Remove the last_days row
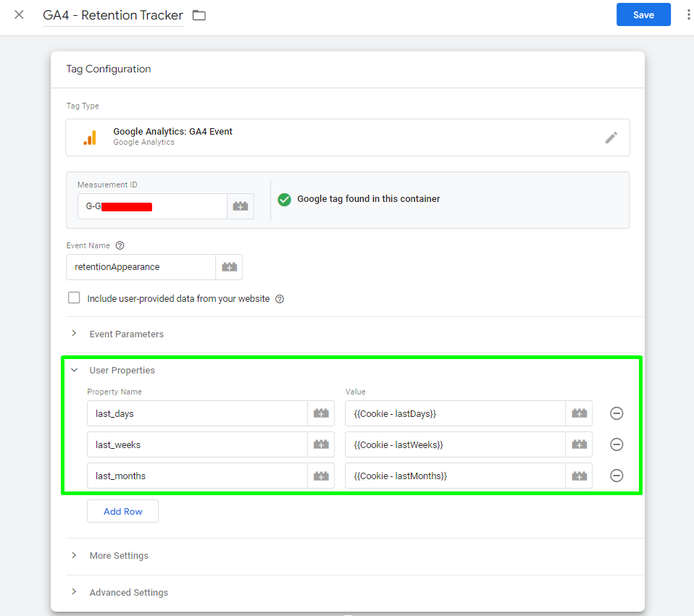This screenshot has width=694, height=616. pyautogui.click(x=616, y=413)
